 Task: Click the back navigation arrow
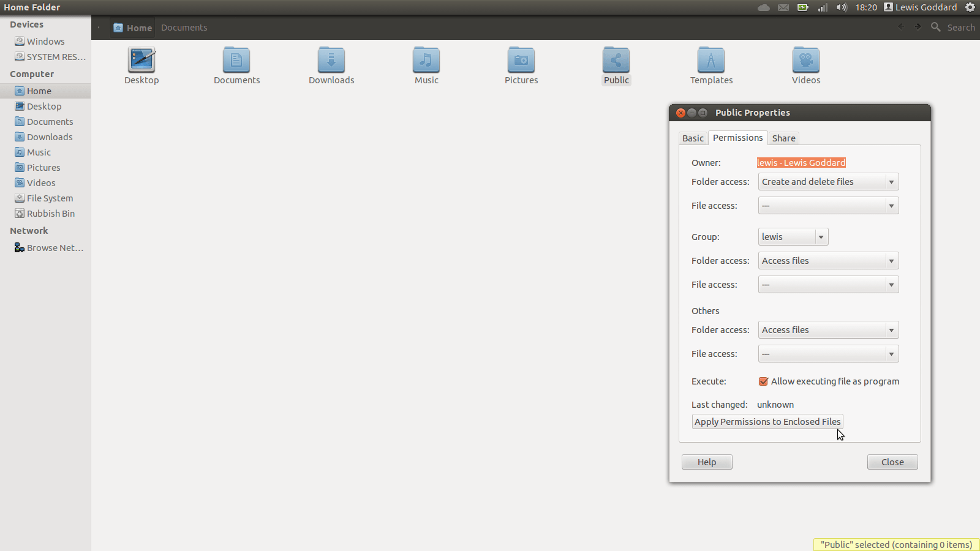coord(901,26)
